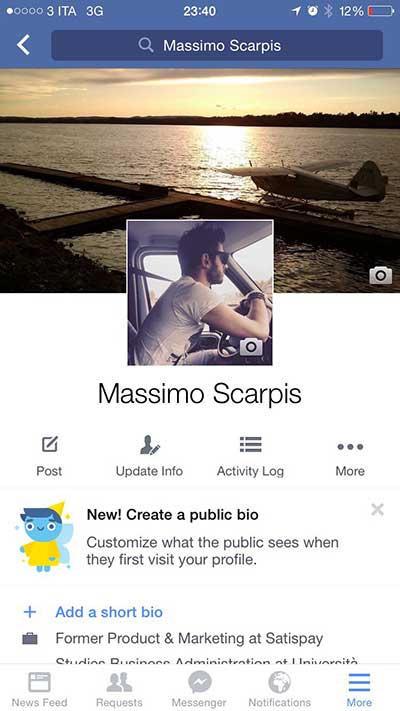Open the Requests tab

click(x=119, y=689)
